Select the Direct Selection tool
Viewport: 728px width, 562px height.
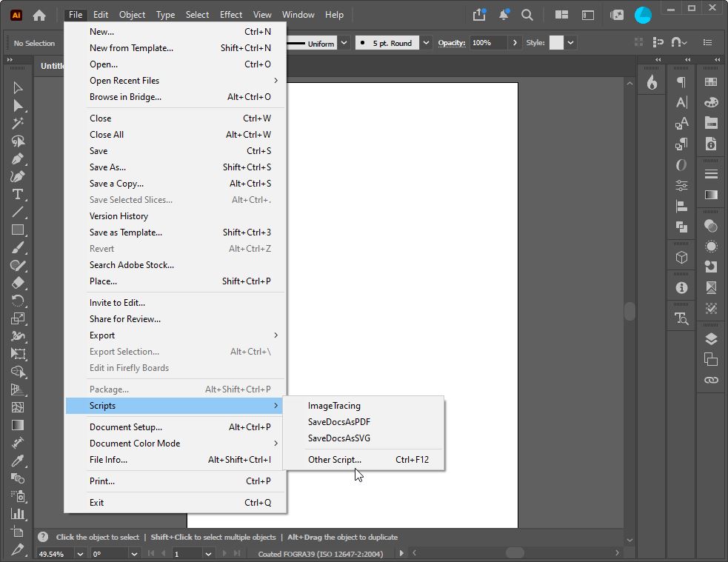pos(18,106)
